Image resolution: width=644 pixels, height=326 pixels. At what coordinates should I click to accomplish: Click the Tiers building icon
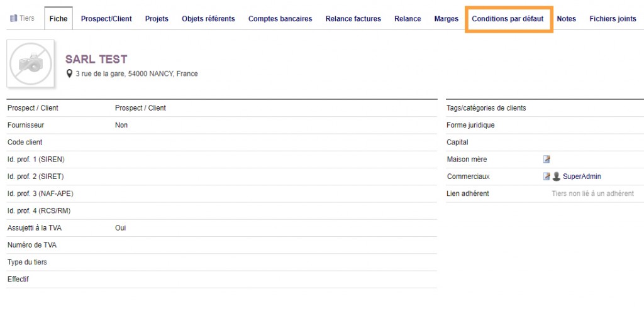coord(13,18)
